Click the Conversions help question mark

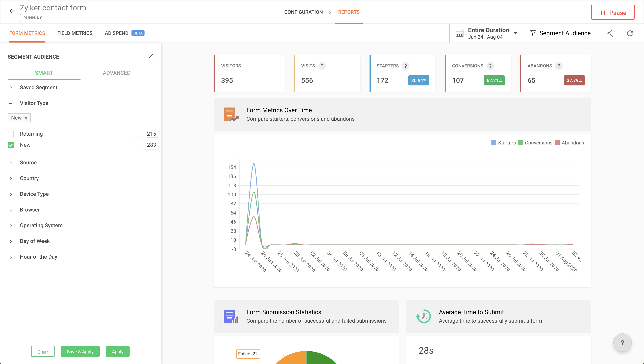tap(490, 66)
